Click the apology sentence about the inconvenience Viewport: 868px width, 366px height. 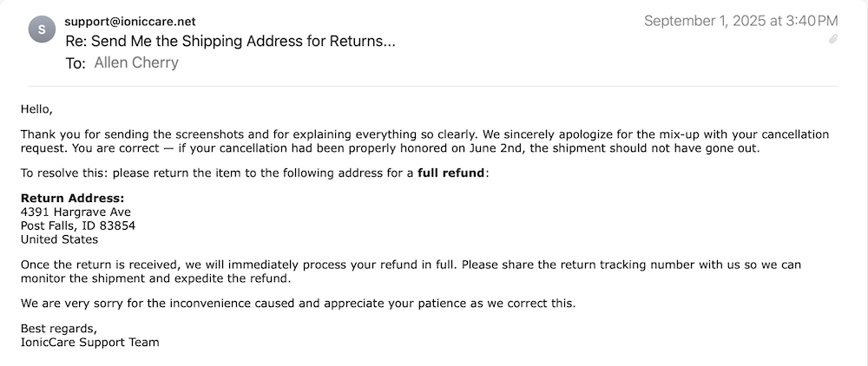click(298, 304)
